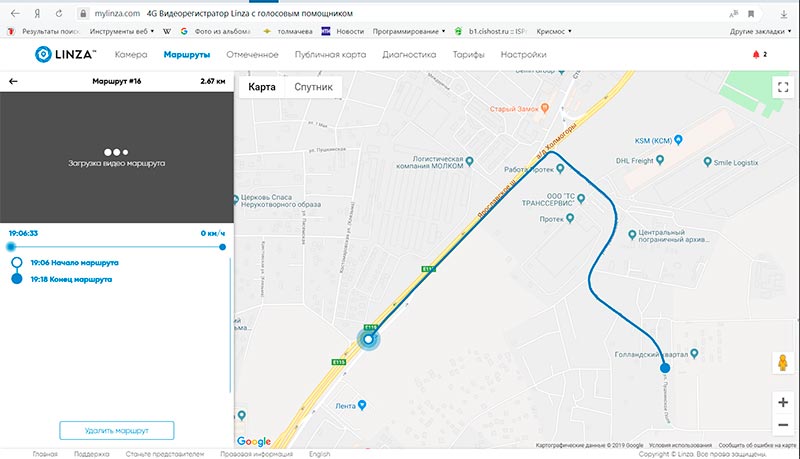This screenshot has height=459, width=800.
Task: Select 19:18 Конец маршрута entry
Action: click(x=71, y=279)
